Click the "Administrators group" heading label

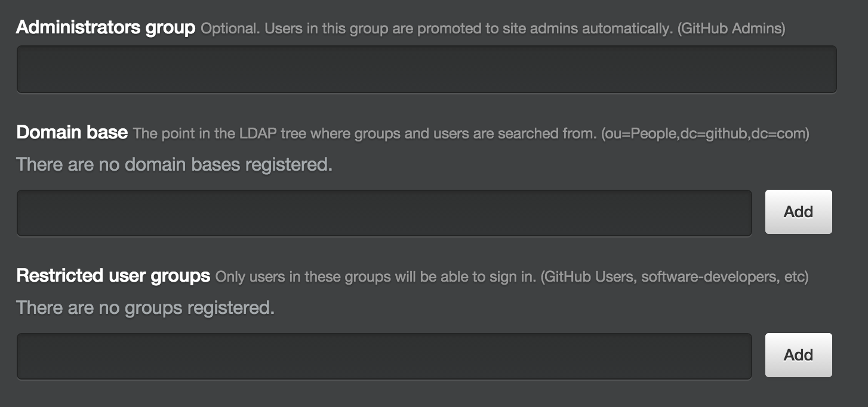pos(106,27)
